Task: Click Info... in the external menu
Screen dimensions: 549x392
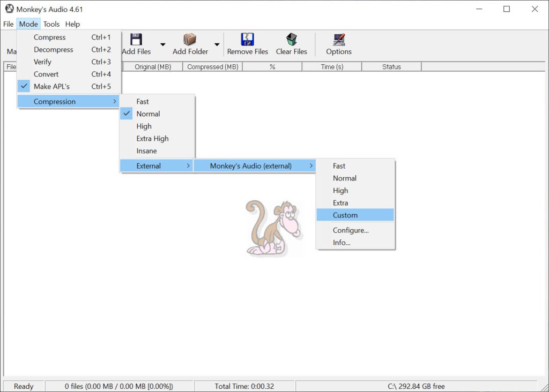Action: 342,243
